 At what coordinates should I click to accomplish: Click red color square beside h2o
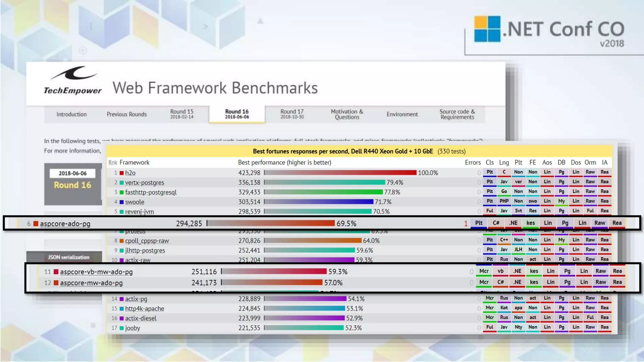click(121, 173)
